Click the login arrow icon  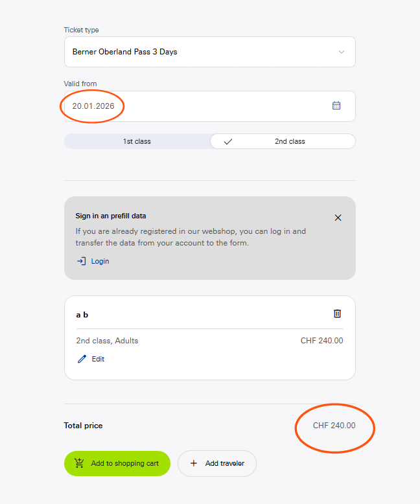tap(81, 261)
